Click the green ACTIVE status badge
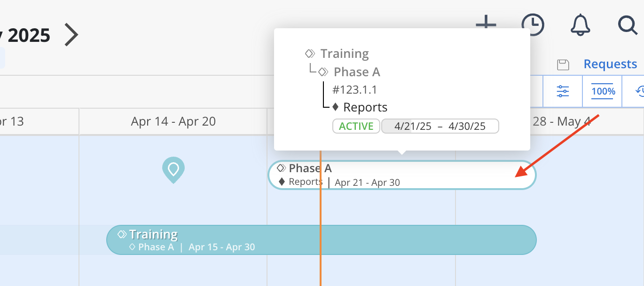The height and width of the screenshot is (286, 644). (356, 126)
